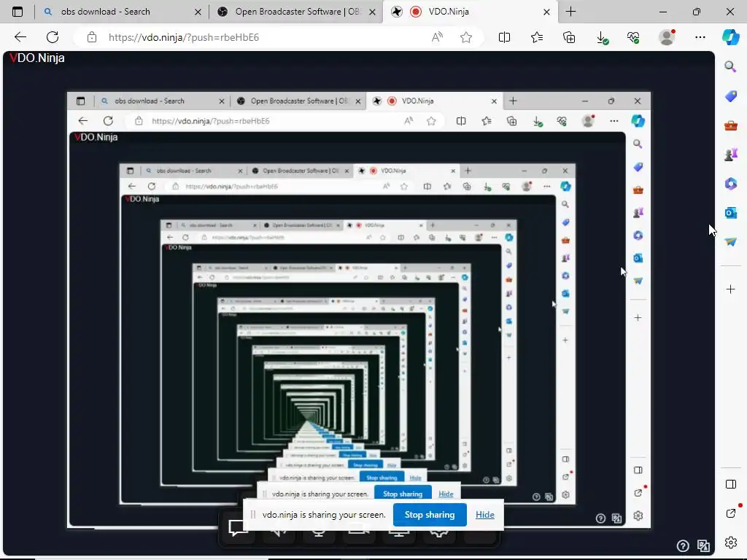Open sidebar Tools briefcase

tap(730, 125)
